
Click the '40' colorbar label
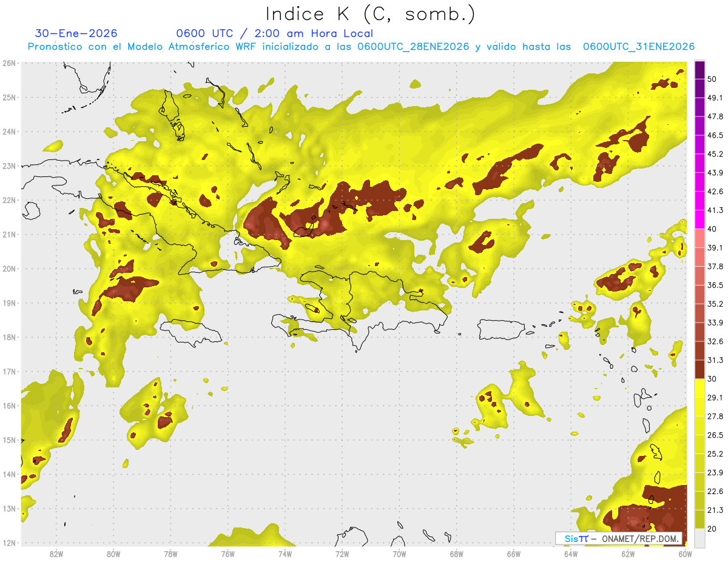pos(712,229)
